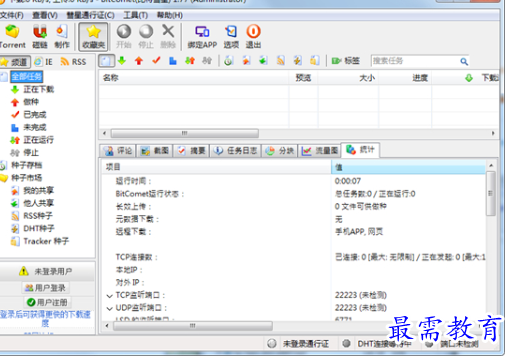Click the 制作 make torrent icon
This screenshot has height=360, width=510.
tap(62, 36)
